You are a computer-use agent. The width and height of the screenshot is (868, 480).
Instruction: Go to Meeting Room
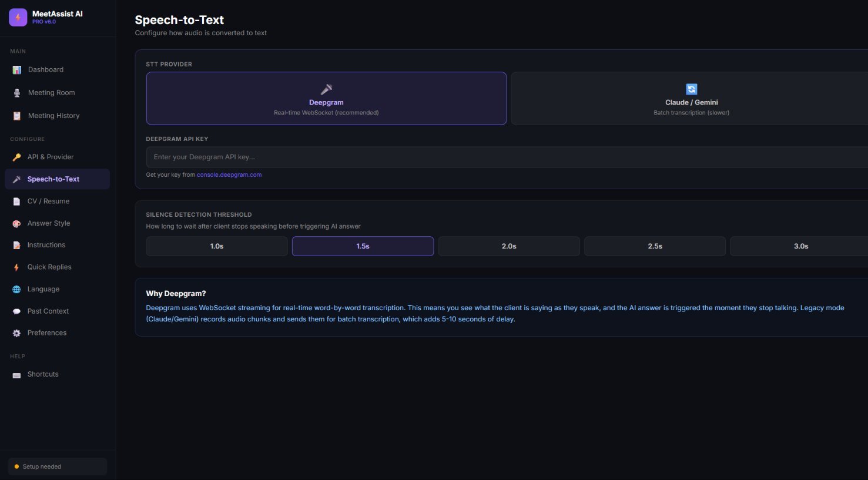(x=58, y=93)
